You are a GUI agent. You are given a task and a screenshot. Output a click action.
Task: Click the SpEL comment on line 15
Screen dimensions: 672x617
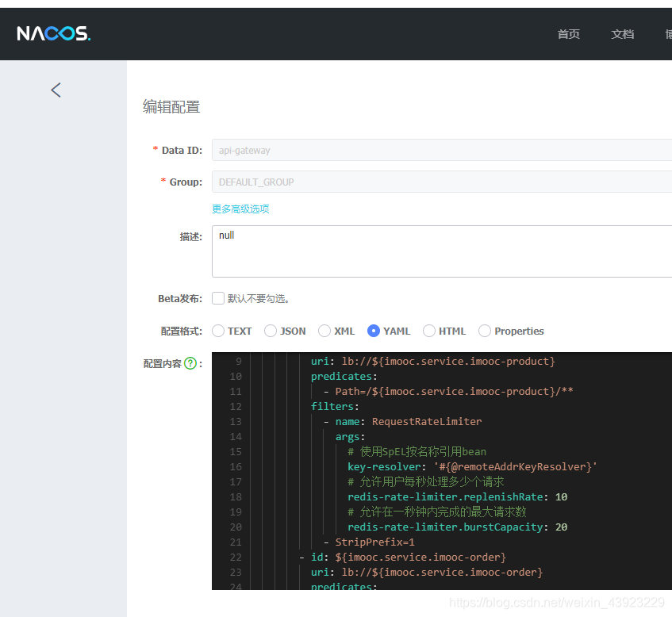(x=417, y=451)
